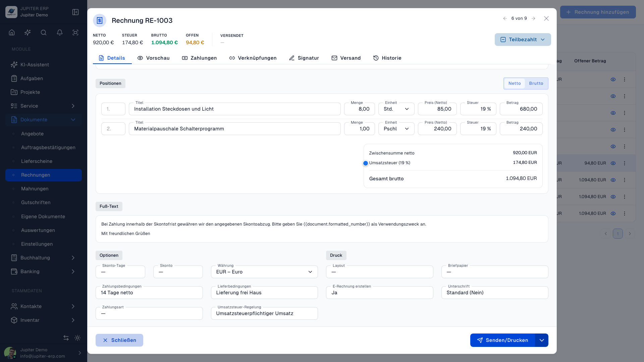The width and height of the screenshot is (644, 362).
Task: Open Senden/Drucken split arrow dropdown
Action: tap(542, 340)
